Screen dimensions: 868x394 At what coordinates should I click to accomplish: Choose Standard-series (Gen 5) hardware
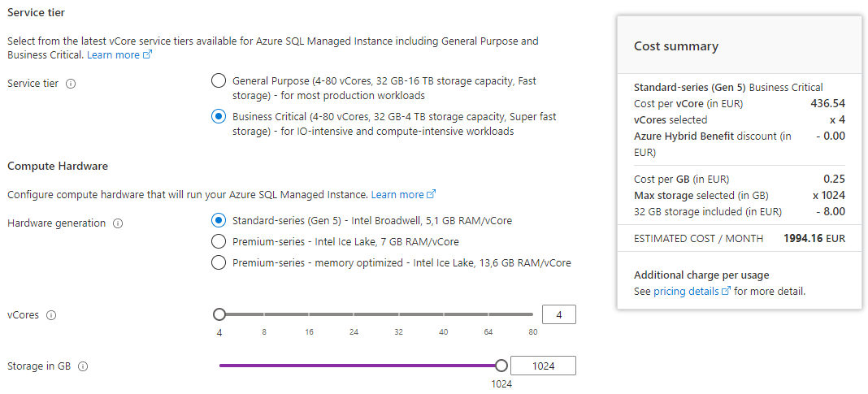pyautogui.click(x=218, y=220)
